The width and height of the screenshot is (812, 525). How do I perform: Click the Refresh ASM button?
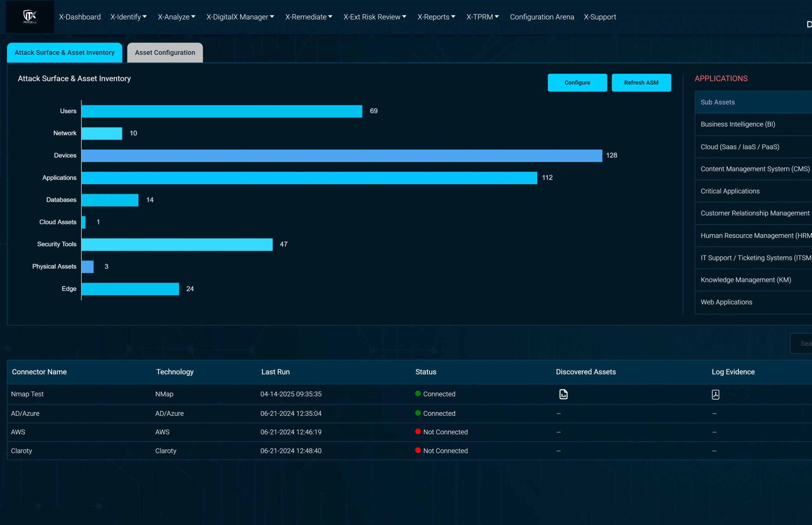click(x=641, y=83)
